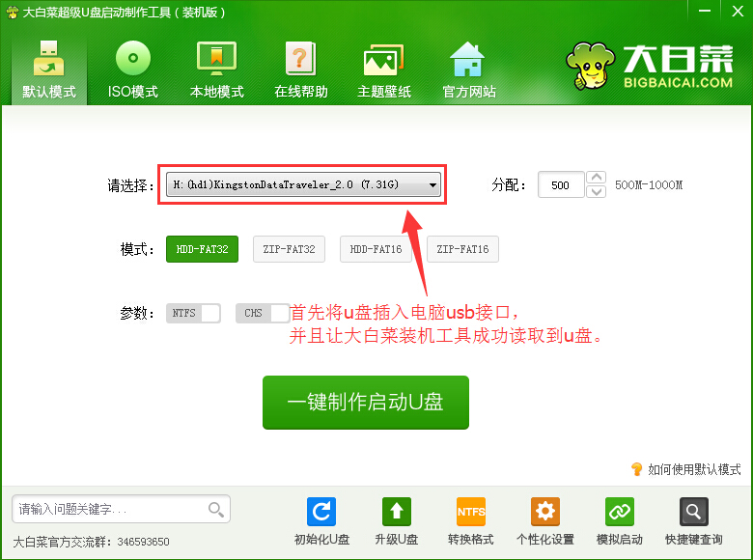Open 主题壁纸 wallpaper section

[384, 70]
